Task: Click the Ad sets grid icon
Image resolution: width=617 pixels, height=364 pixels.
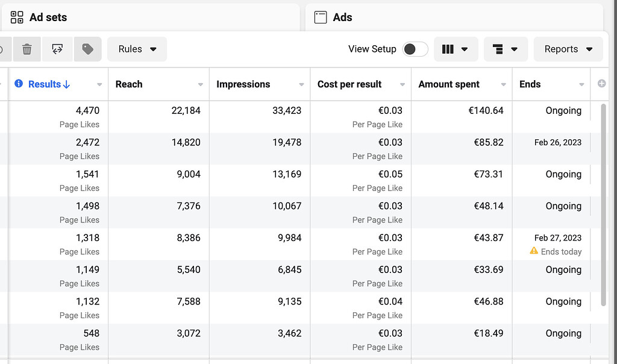Action: pos(17,17)
